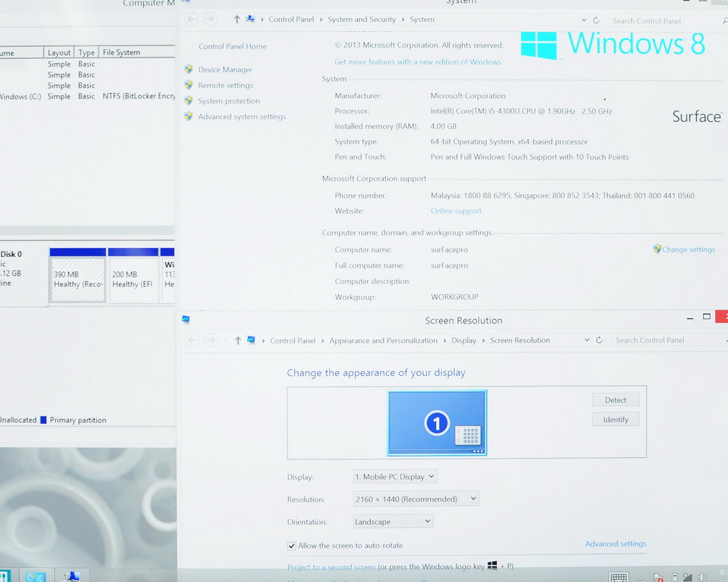Screen dimensions: 728x582
Task: Click Forward arrow in Screen Resolution window
Action: tap(212, 341)
